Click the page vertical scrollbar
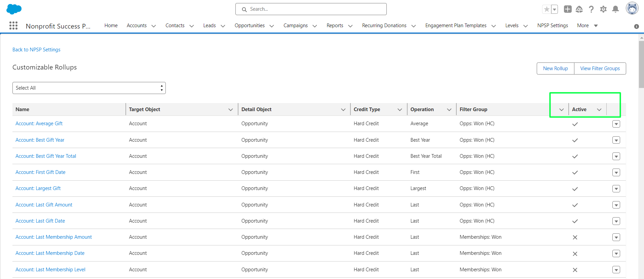The height and width of the screenshot is (279, 644). pos(641,64)
